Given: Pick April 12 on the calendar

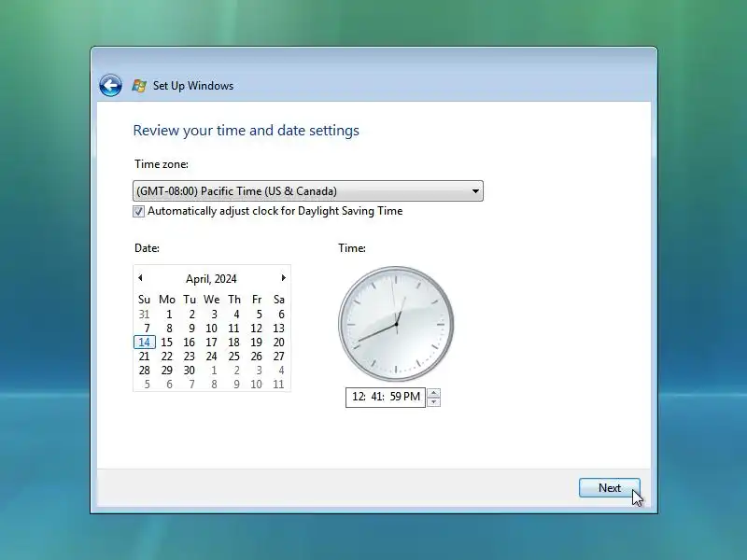Looking at the screenshot, I should pyautogui.click(x=256, y=329).
